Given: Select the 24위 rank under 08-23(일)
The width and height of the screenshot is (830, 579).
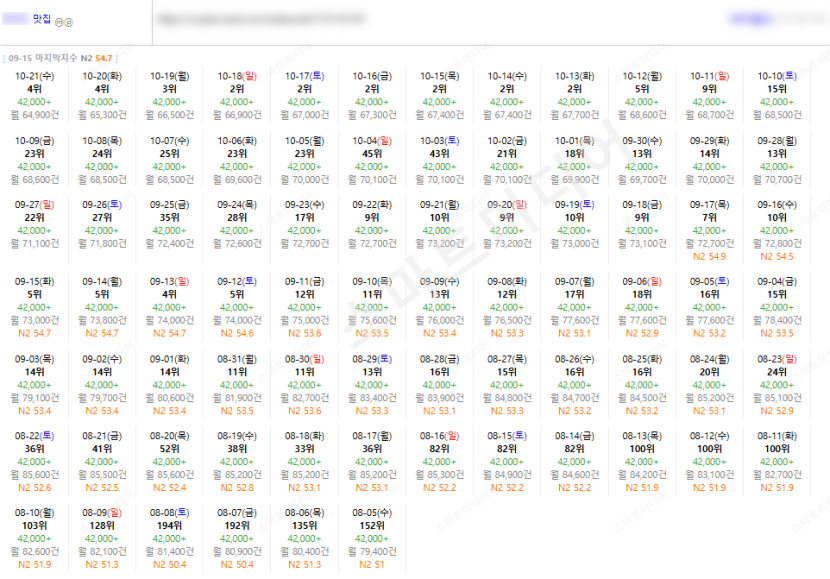Looking at the screenshot, I should (777, 372).
